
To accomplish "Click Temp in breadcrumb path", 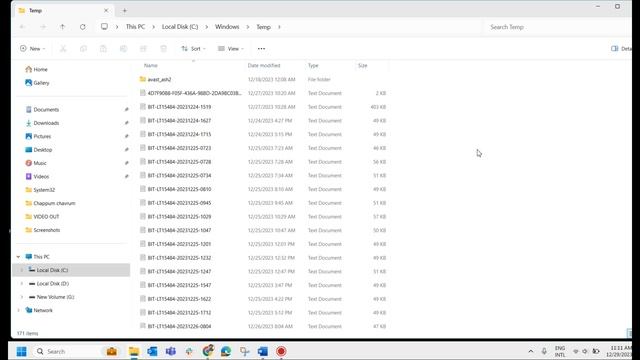I will 263,27.
